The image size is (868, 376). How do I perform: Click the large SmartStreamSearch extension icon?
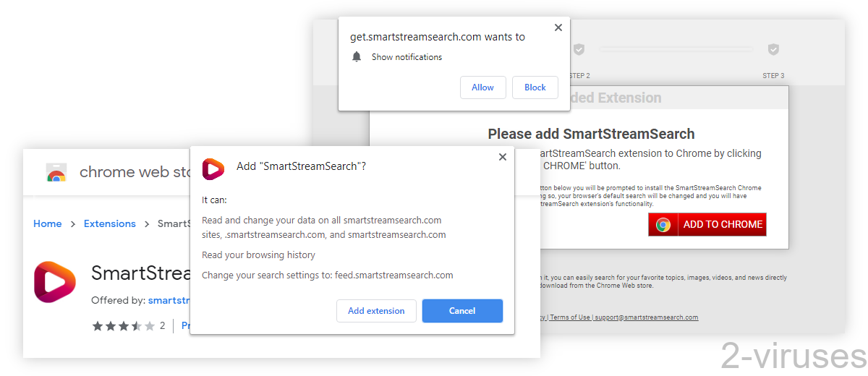pos(55,282)
